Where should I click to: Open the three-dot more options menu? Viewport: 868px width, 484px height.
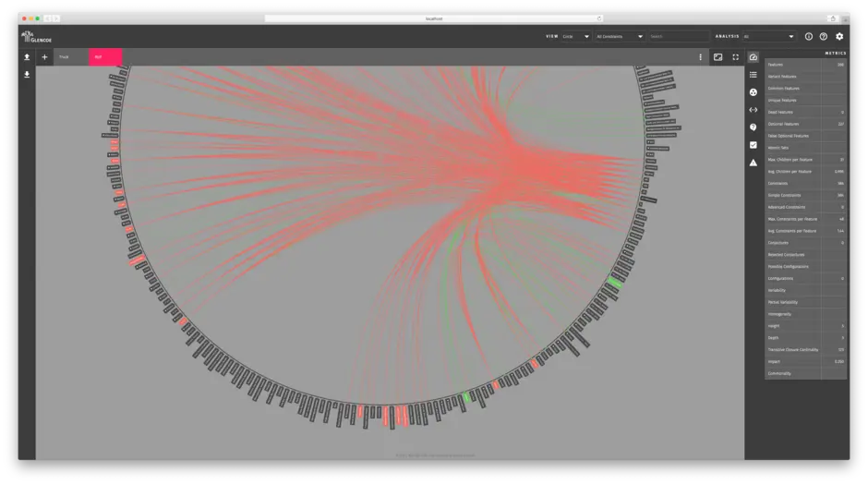tap(700, 57)
